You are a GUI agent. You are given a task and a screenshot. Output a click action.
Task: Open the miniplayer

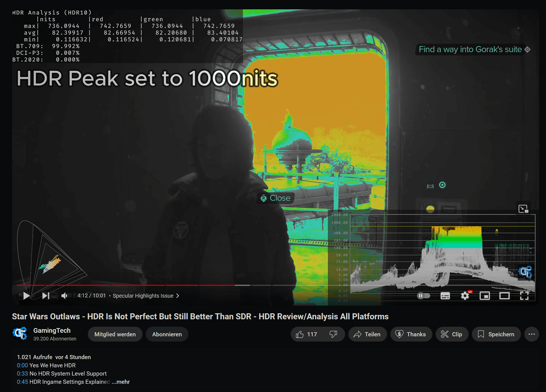(x=485, y=296)
